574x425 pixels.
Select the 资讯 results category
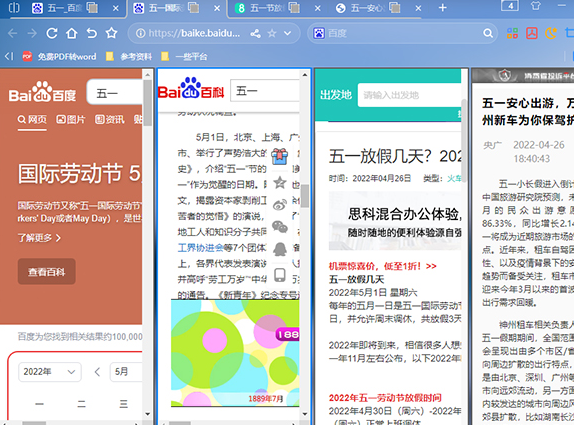pos(109,119)
